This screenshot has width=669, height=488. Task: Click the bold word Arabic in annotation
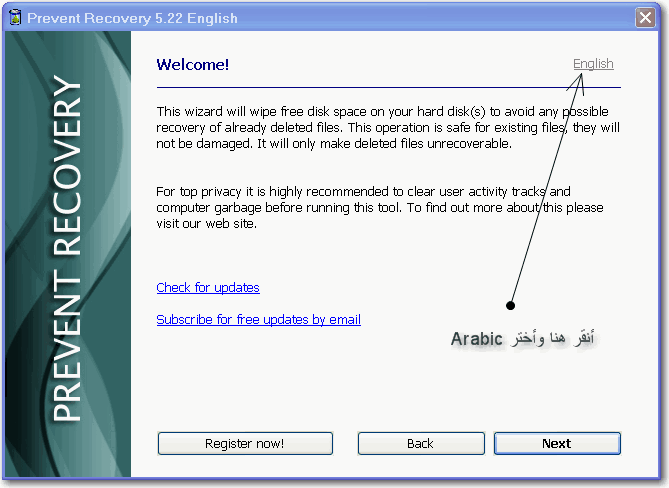476,339
